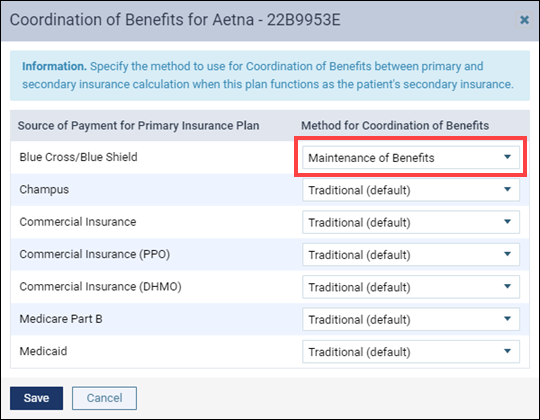
Task: Click the Method for Coordination of Benefits header
Action: (395, 126)
